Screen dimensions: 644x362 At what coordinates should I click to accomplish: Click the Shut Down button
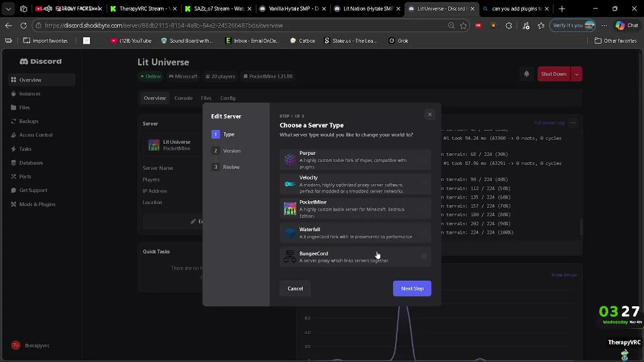(x=554, y=74)
